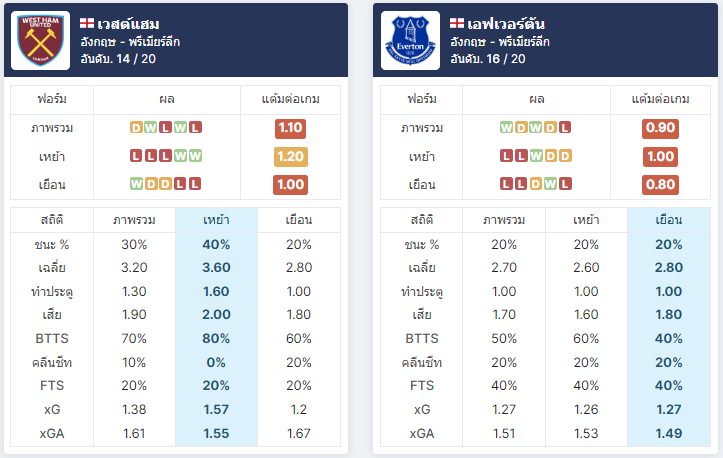Viewport: 723px width, 458px height.
Task: Click the West Ham United crest logo
Action: click(x=41, y=41)
